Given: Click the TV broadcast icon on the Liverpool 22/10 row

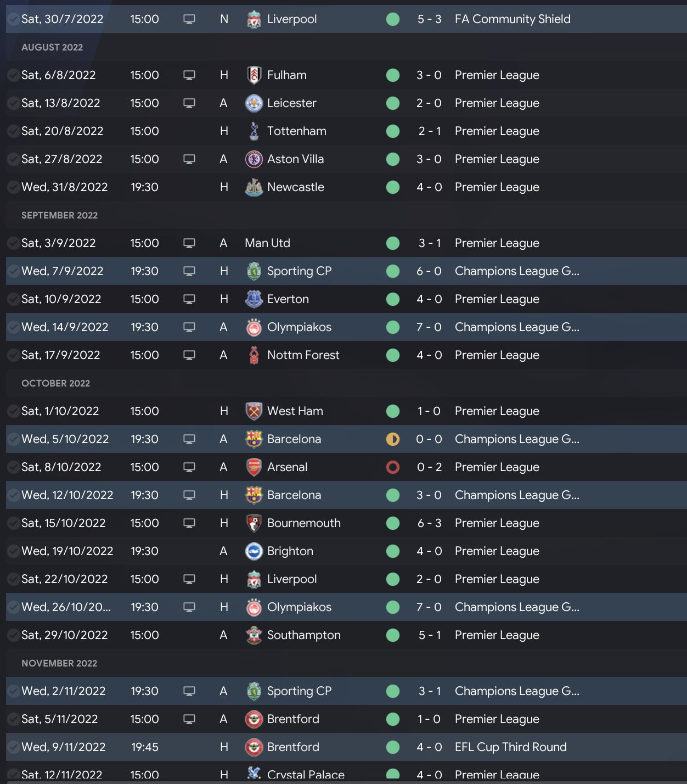Looking at the screenshot, I should click(x=189, y=579).
